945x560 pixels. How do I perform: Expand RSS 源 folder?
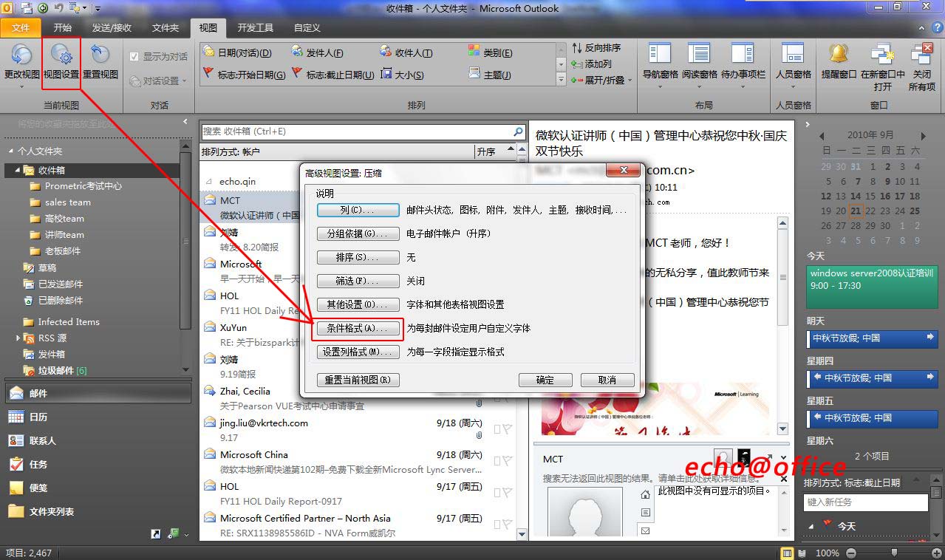(18, 338)
